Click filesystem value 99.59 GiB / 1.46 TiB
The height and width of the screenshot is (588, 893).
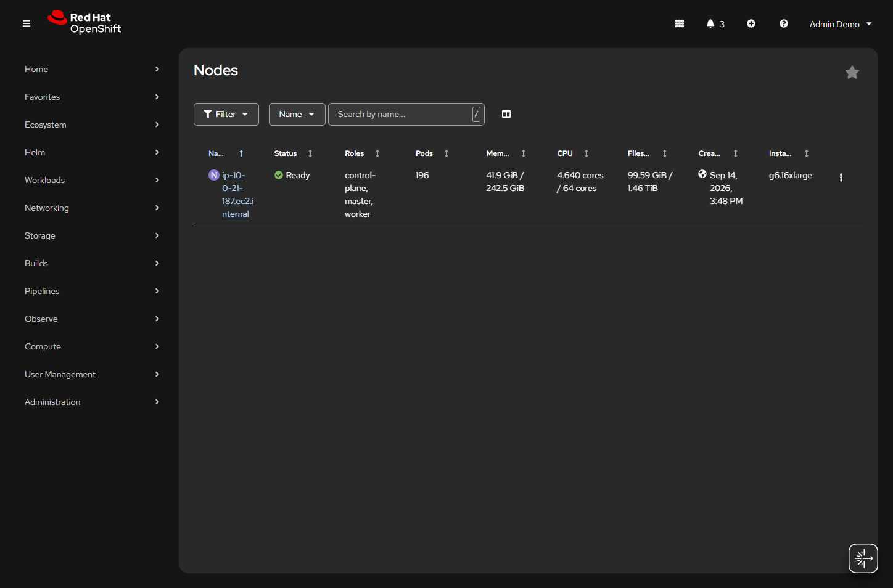click(650, 182)
